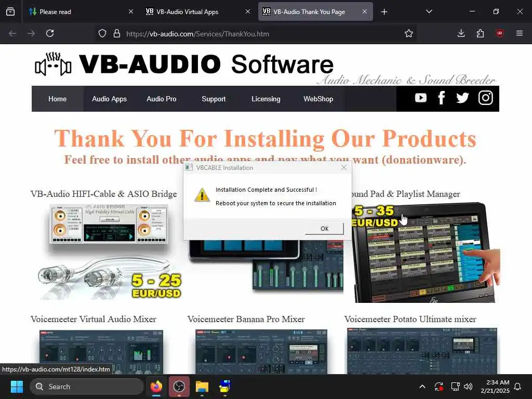Click the taskbar Search box
The height and width of the screenshot is (399, 532).
click(x=87, y=387)
